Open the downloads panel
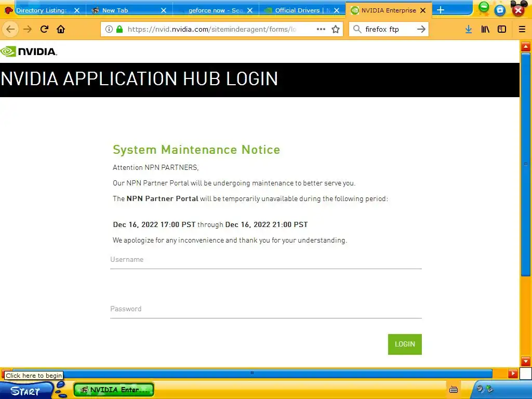Viewport: 532px width, 399px height. [x=469, y=29]
